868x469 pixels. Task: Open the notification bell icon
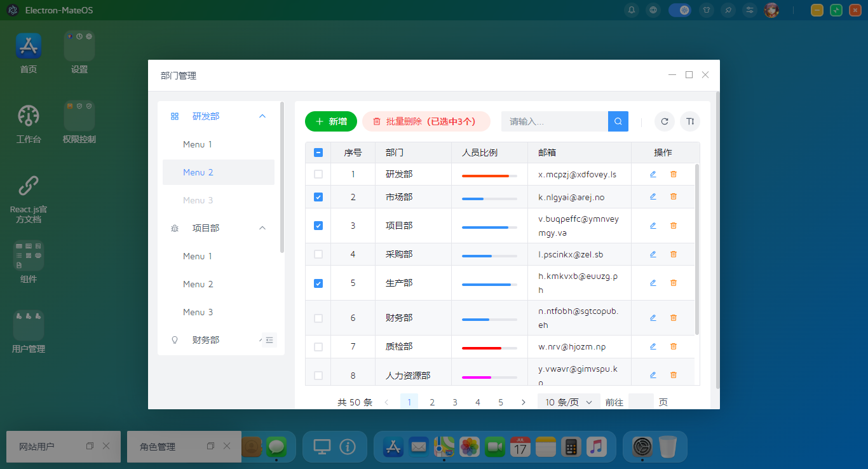pos(632,10)
